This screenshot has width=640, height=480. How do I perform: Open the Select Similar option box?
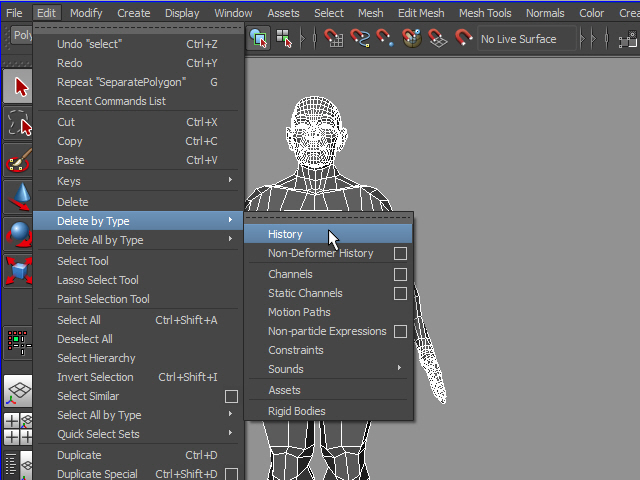click(x=231, y=397)
